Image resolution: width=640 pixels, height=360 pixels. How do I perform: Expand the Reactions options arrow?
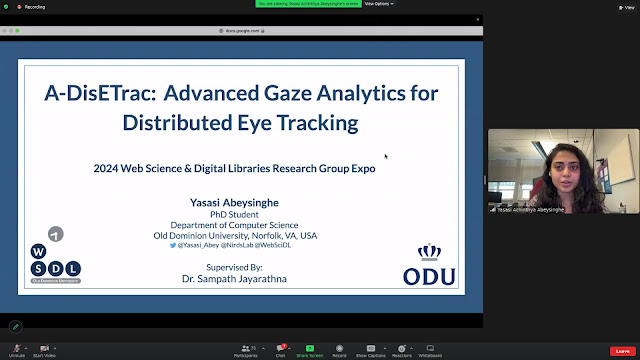tap(411, 348)
